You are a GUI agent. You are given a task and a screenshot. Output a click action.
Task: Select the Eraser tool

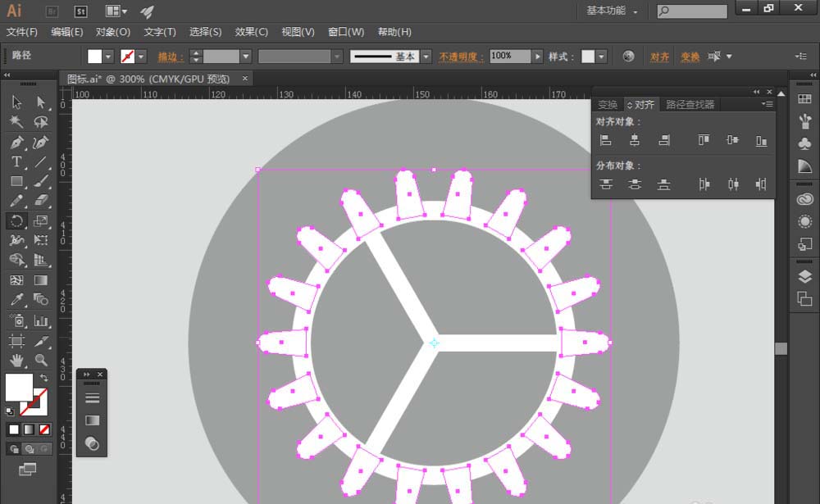click(x=41, y=201)
